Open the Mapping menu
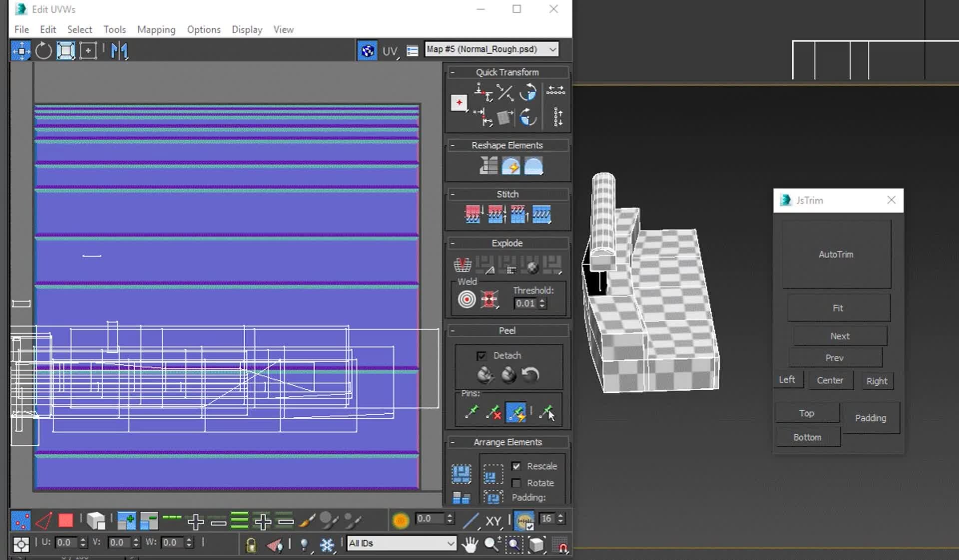959x560 pixels. pyautogui.click(x=156, y=29)
